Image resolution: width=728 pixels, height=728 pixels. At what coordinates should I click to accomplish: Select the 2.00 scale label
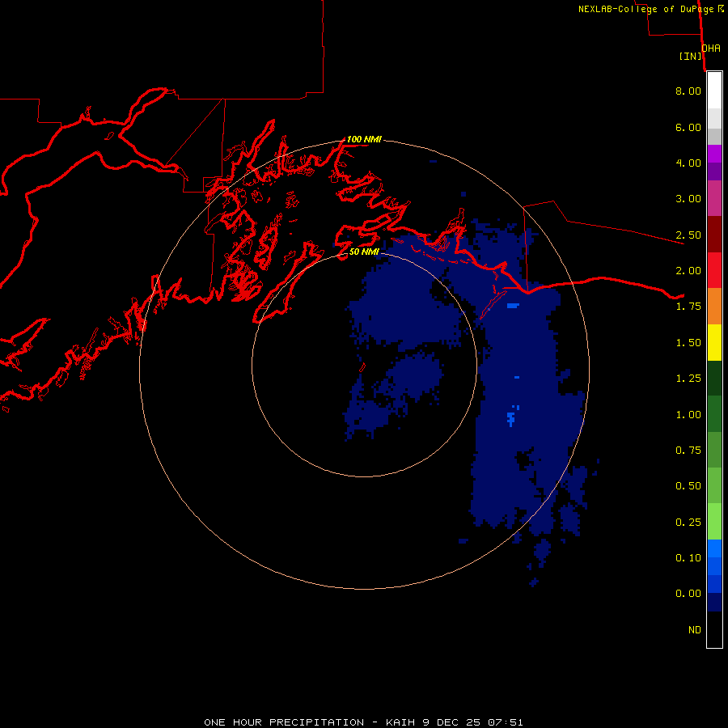(688, 271)
